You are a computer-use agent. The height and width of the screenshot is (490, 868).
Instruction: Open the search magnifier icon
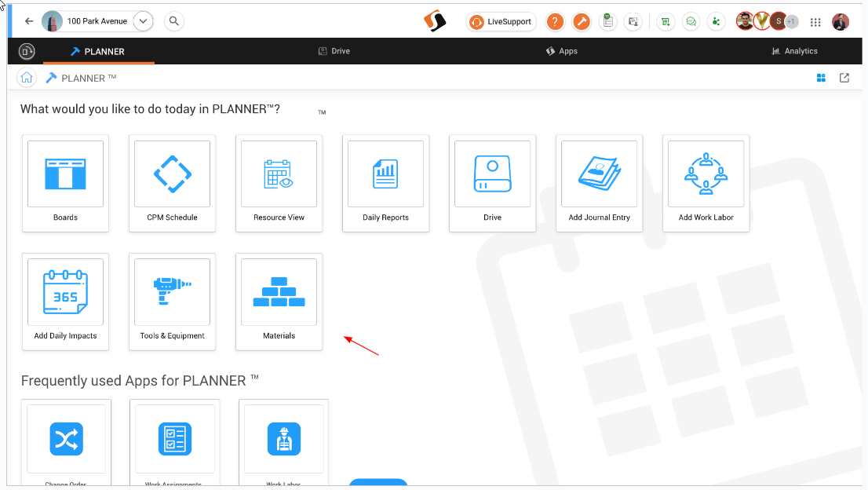pyautogui.click(x=173, y=21)
